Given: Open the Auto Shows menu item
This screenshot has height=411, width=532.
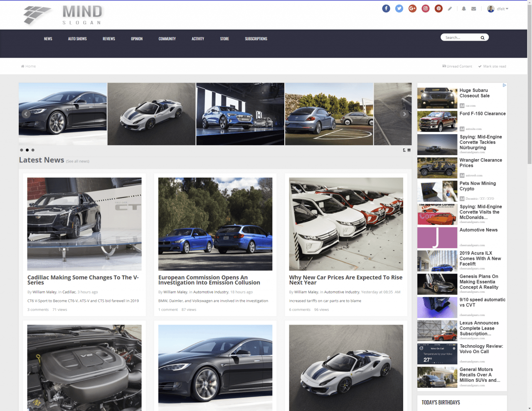Looking at the screenshot, I should click(x=77, y=39).
